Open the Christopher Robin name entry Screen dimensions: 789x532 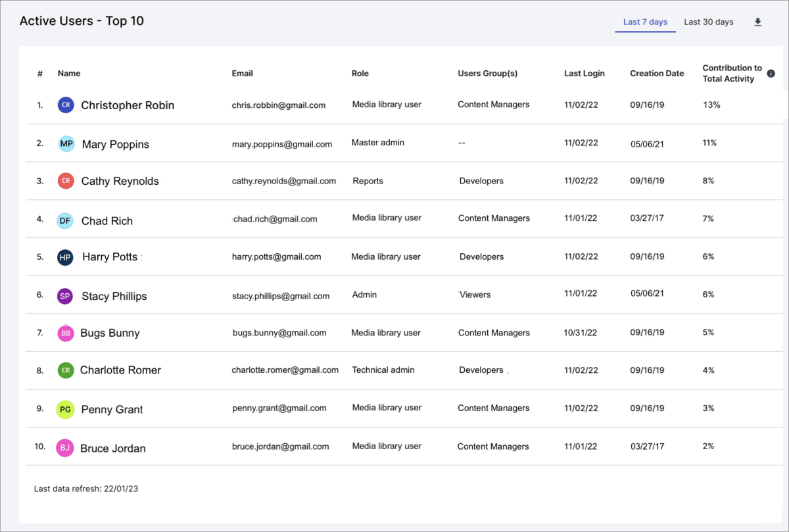(128, 105)
